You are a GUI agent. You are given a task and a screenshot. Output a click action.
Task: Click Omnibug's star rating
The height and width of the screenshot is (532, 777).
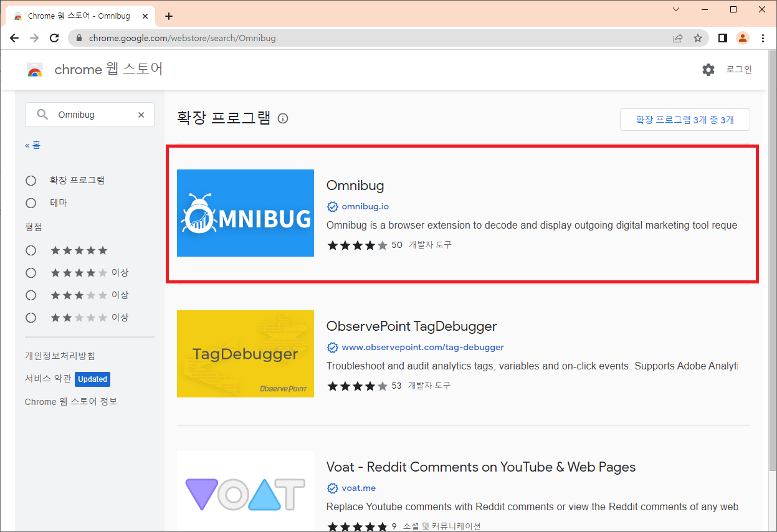[x=357, y=245]
